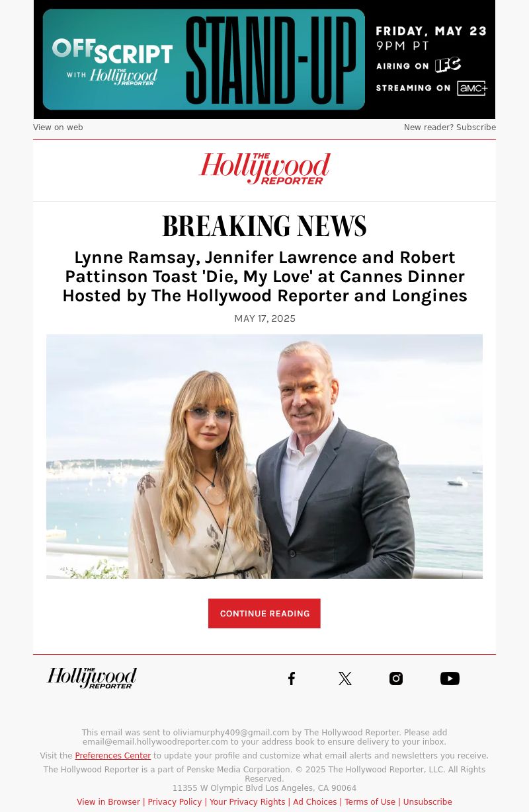This screenshot has width=529, height=812.
Task: Open the X (Twitter) social icon
Action: tap(345, 679)
